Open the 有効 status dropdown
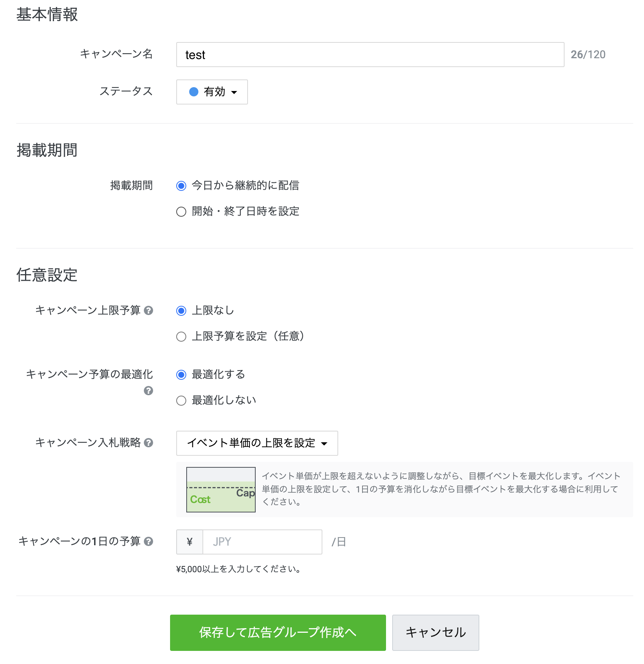Image resolution: width=644 pixels, height=664 pixels. (212, 92)
